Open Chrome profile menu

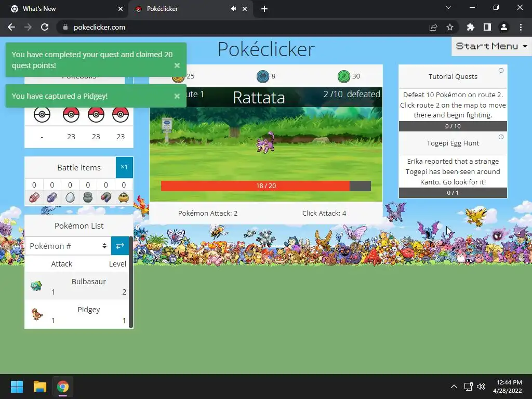point(504,27)
